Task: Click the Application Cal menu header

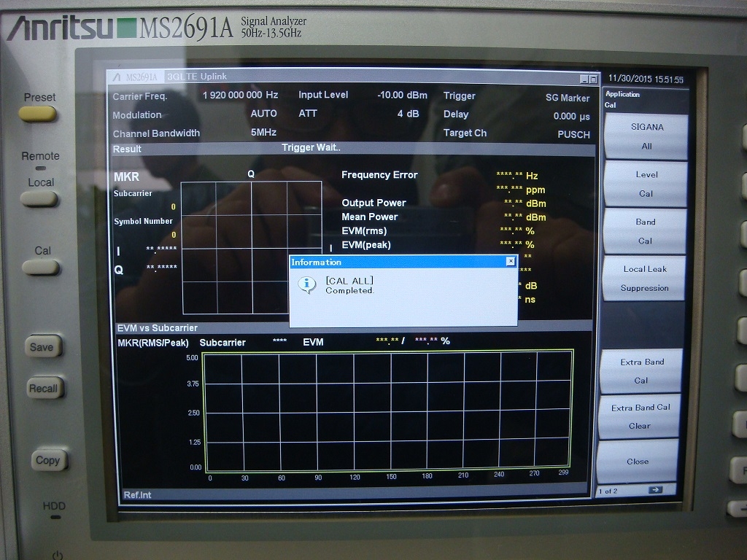Action: point(622,99)
